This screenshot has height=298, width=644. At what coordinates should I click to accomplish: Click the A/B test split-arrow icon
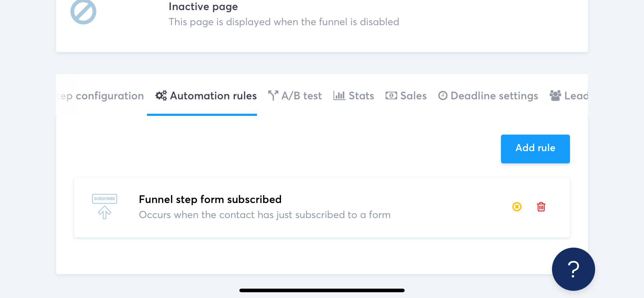coord(273,95)
